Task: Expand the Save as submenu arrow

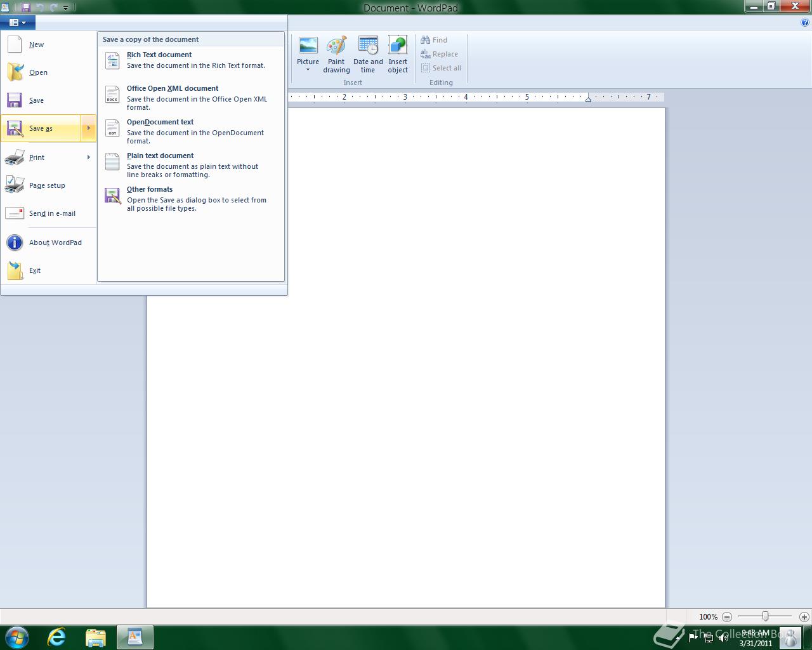Action: pos(89,128)
